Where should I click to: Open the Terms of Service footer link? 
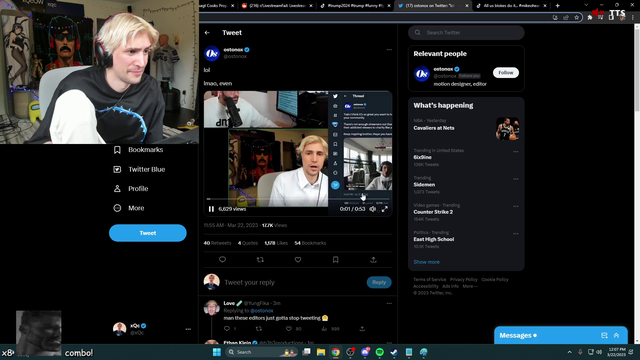pyautogui.click(x=429, y=280)
